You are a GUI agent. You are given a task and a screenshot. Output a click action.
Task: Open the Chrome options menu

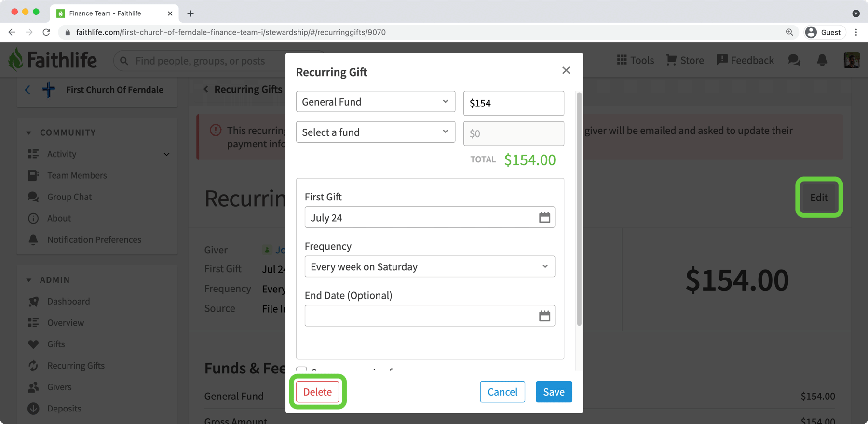[856, 32]
